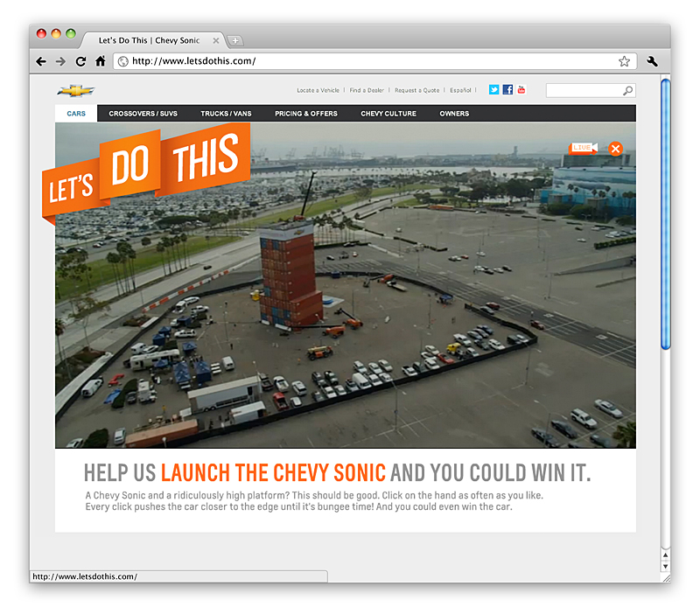This screenshot has width=700, height=614.
Task: Submit search with the magnifying glass icon
Action: (x=627, y=91)
